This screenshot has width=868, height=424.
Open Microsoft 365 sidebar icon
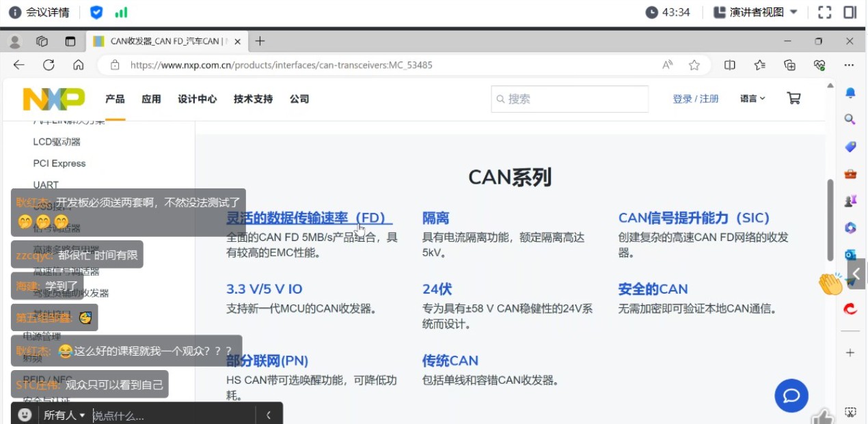pyautogui.click(x=850, y=227)
